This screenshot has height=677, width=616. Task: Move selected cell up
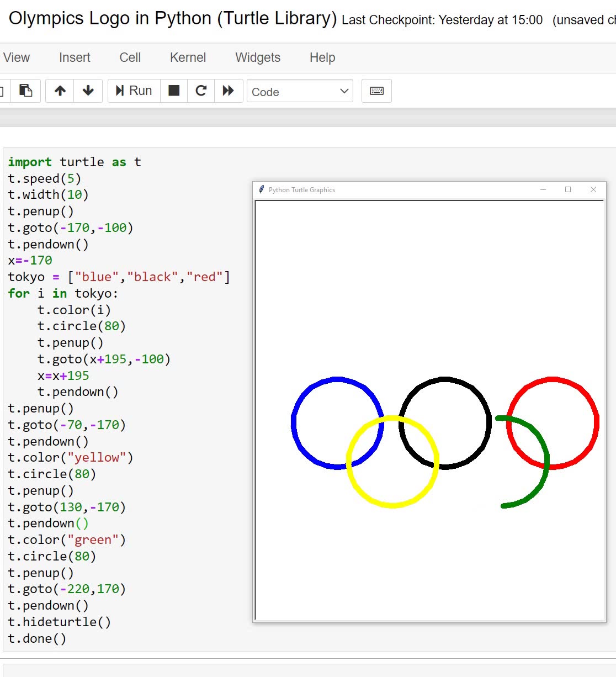click(60, 91)
